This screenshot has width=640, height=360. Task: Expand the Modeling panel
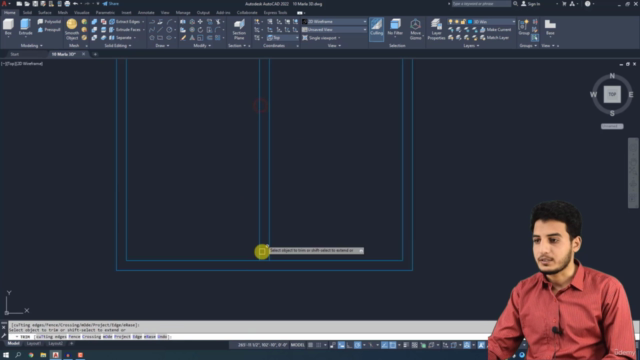click(31, 46)
